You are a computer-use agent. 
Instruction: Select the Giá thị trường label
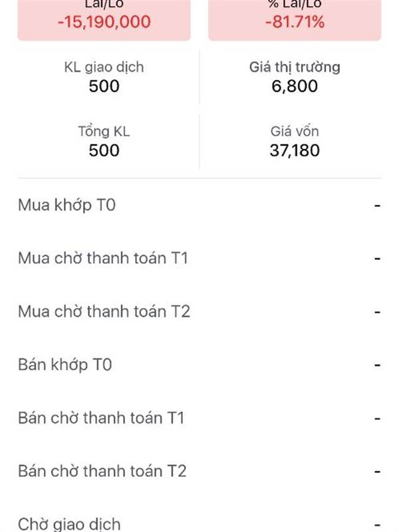point(295,67)
